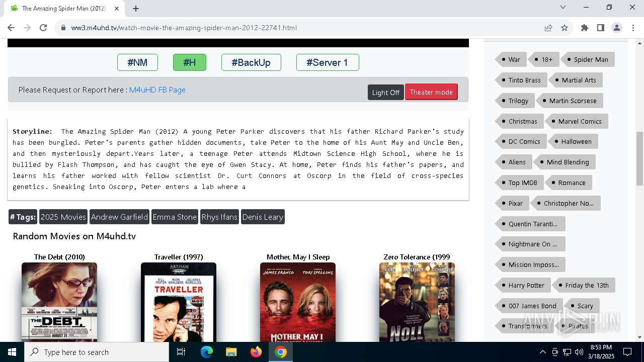Switch to the #NM server
The height and width of the screenshot is (362, 644).
(x=137, y=62)
